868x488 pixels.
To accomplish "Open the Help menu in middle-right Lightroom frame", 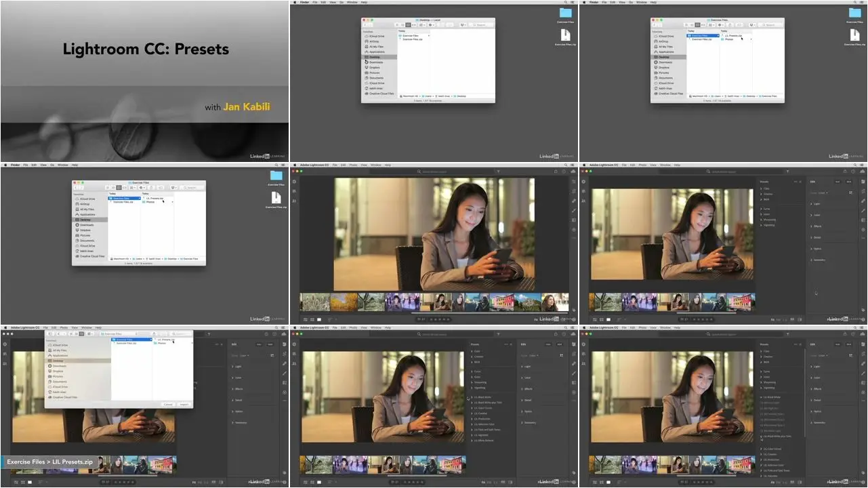I will [676, 165].
